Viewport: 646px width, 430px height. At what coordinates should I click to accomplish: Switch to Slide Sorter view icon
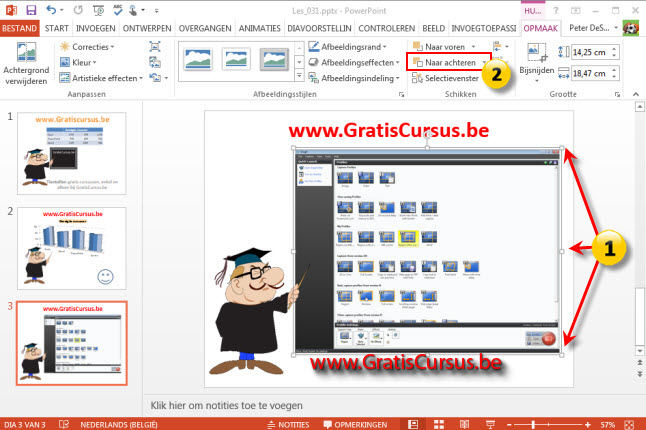click(439, 424)
